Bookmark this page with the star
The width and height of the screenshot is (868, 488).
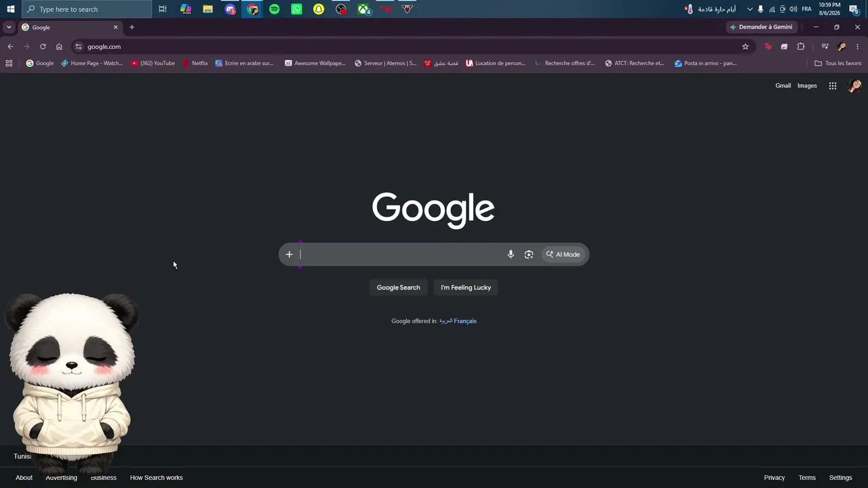pos(745,47)
